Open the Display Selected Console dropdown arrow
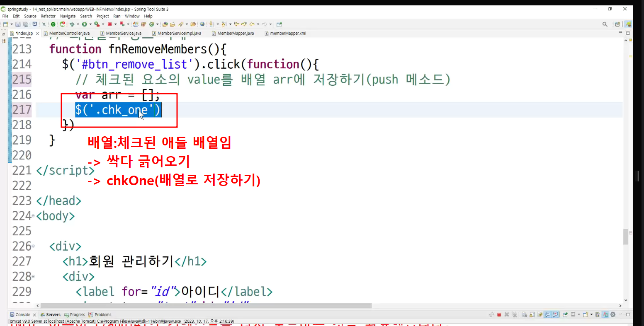The height and width of the screenshot is (326, 644). coord(578,315)
